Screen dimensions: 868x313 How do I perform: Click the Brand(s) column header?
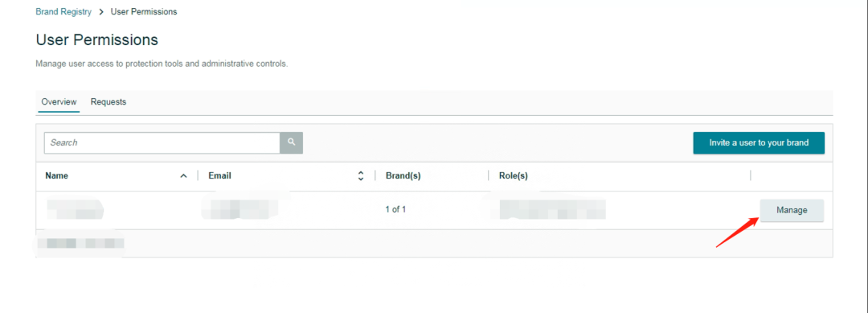[403, 176]
